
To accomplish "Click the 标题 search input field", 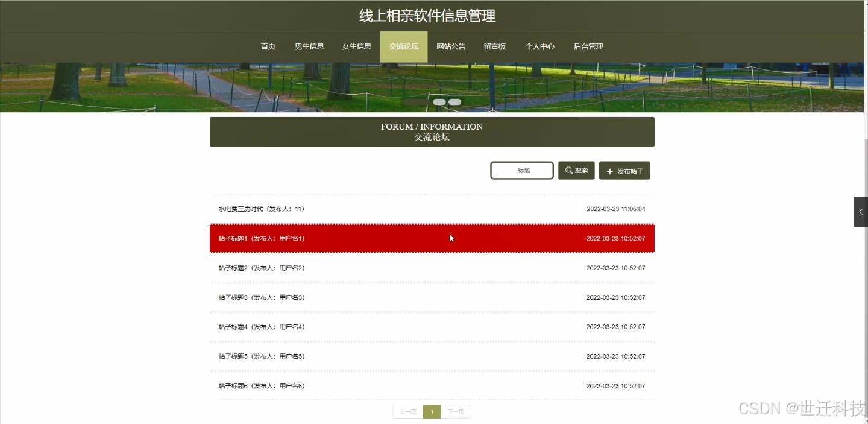I will click(521, 170).
